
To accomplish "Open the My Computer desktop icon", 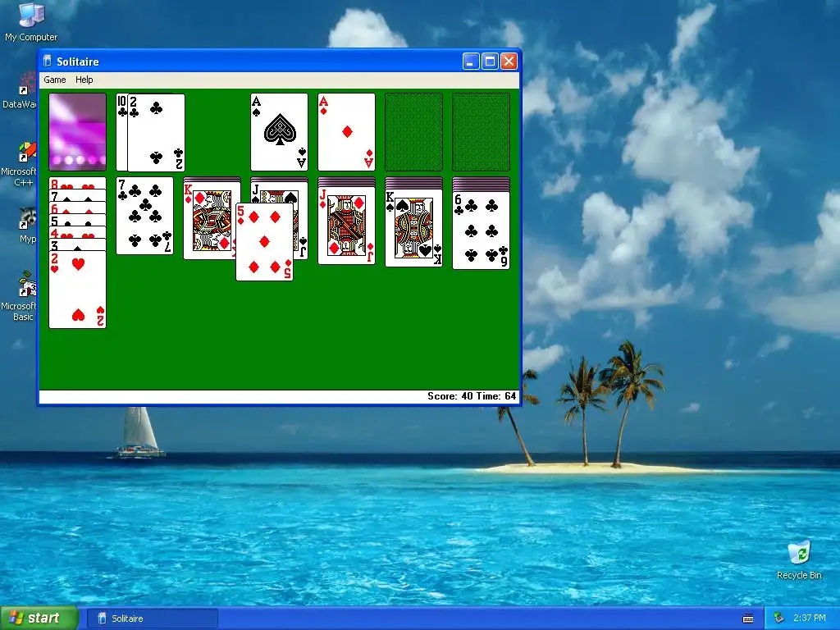I will point(31,22).
